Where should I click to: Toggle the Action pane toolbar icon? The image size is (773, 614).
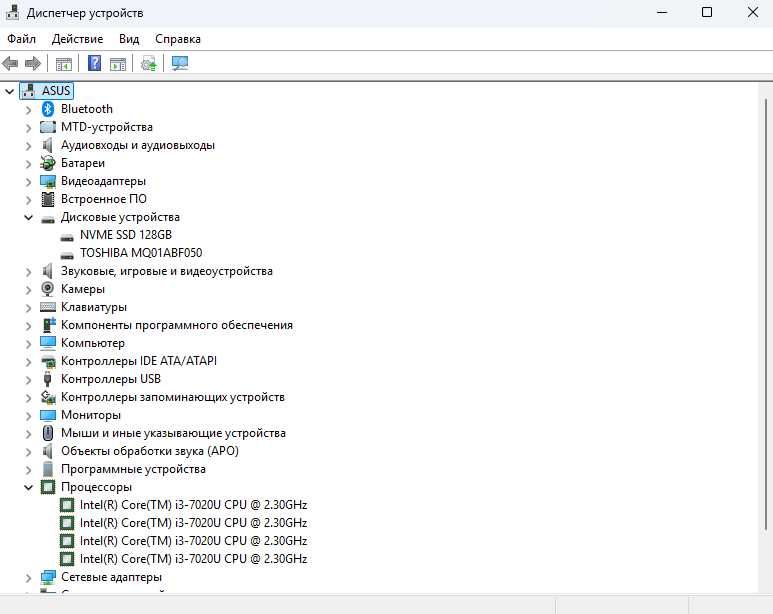coord(118,64)
